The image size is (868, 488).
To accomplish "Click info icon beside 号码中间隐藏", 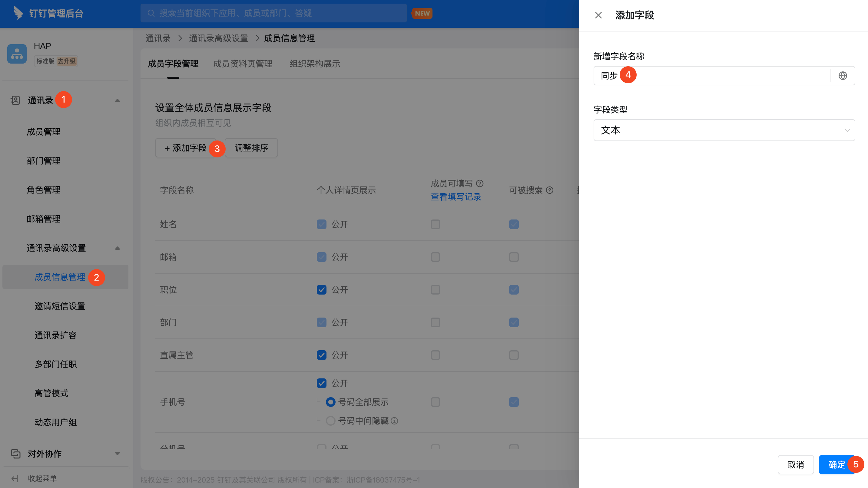I will click(x=395, y=421).
